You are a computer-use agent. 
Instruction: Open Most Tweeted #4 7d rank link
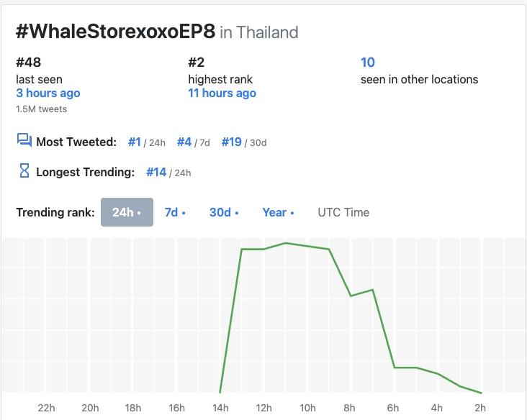pos(184,142)
